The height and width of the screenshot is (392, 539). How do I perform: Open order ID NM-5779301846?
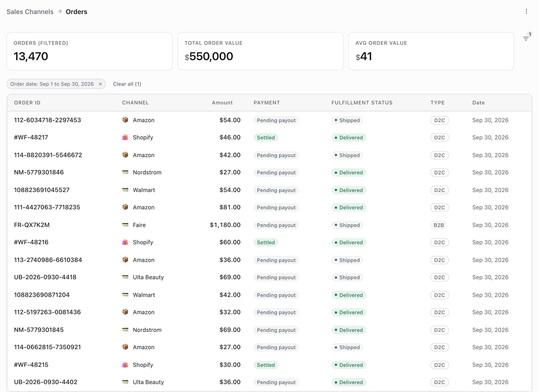[39, 172]
